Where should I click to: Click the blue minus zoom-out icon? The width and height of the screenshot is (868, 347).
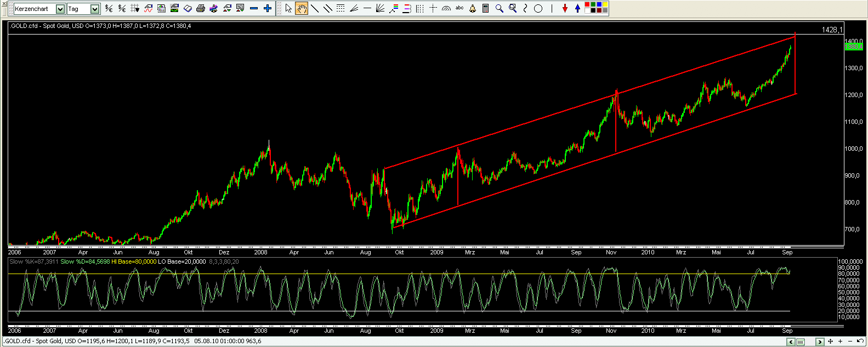(254, 8)
